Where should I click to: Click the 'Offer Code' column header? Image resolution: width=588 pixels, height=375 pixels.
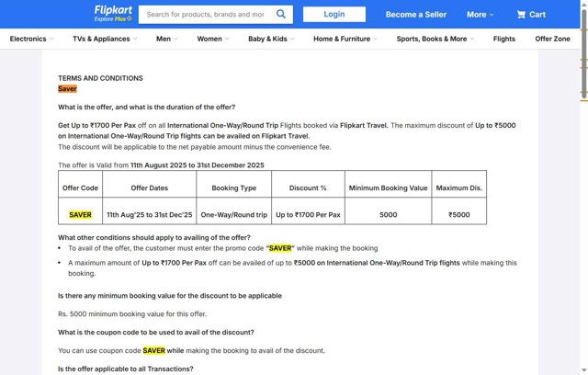pyautogui.click(x=80, y=187)
